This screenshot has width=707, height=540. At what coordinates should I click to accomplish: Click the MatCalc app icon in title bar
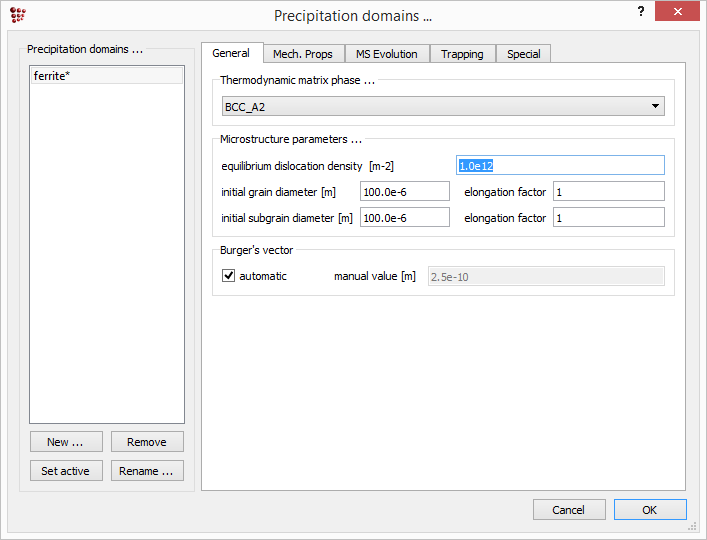coord(17,15)
